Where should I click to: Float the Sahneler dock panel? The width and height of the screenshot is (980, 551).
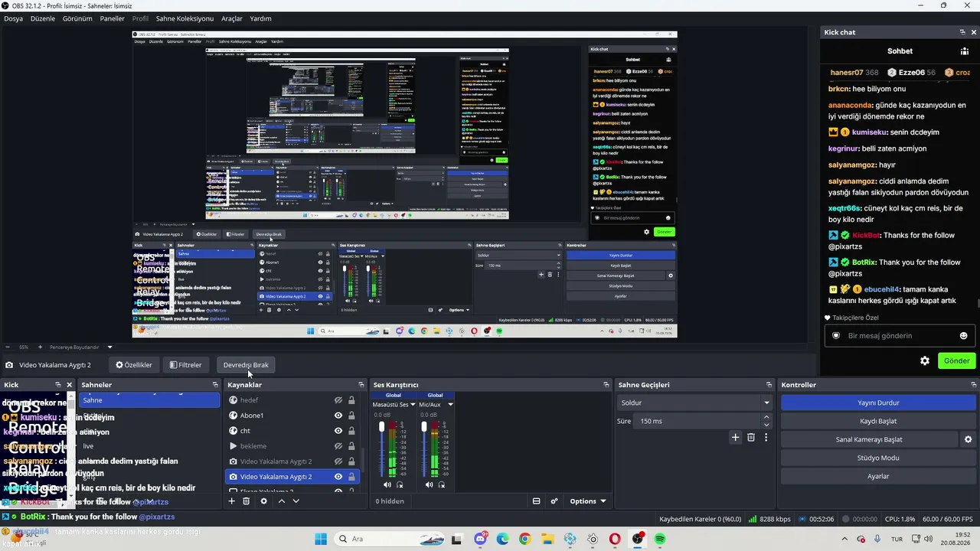point(215,385)
